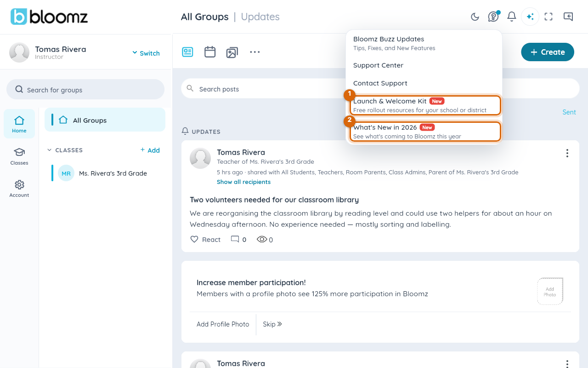Open the more options ellipsis in toolbar
Image resolution: width=588 pixels, height=368 pixels.
(x=255, y=52)
